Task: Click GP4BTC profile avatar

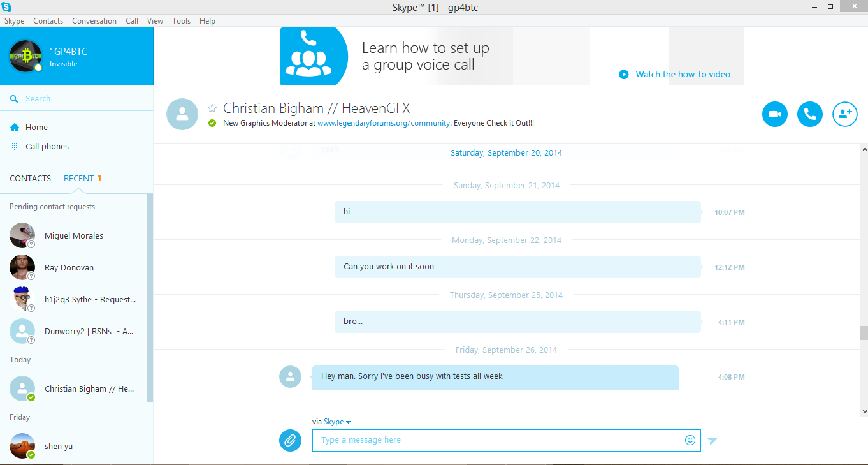Action: click(x=25, y=56)
